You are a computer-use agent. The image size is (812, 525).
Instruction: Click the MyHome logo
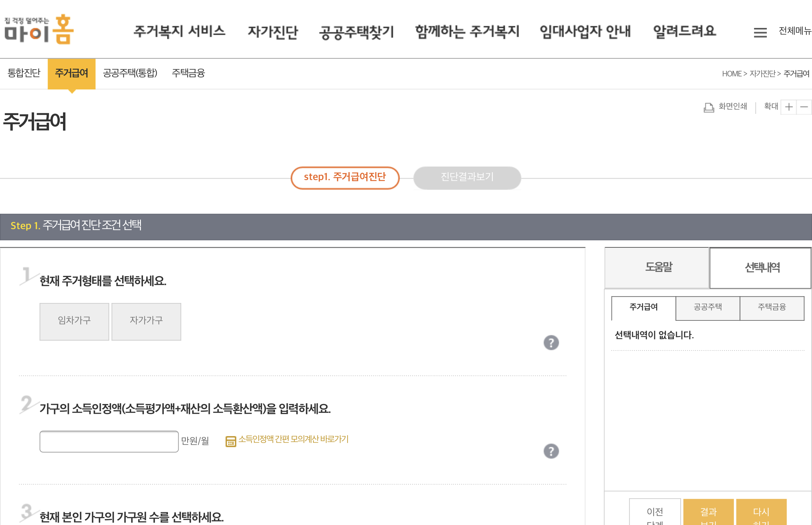pyautogui.click(x=39, y=30)
